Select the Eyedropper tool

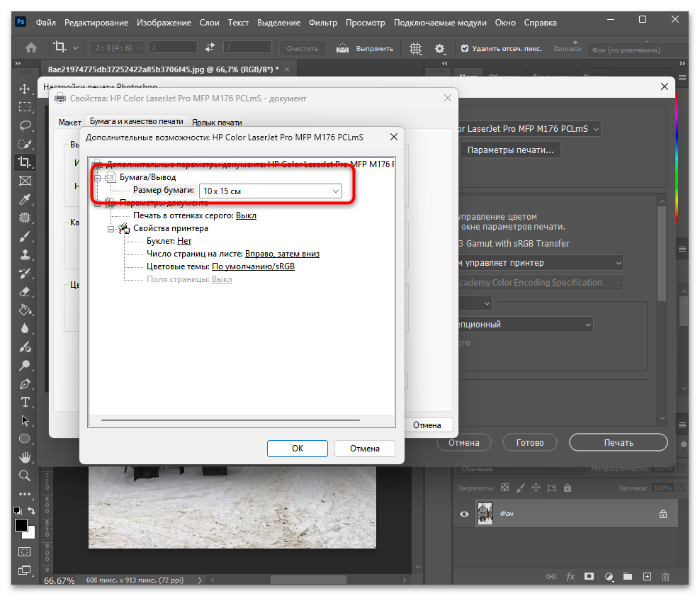click(x=25, y=199)
